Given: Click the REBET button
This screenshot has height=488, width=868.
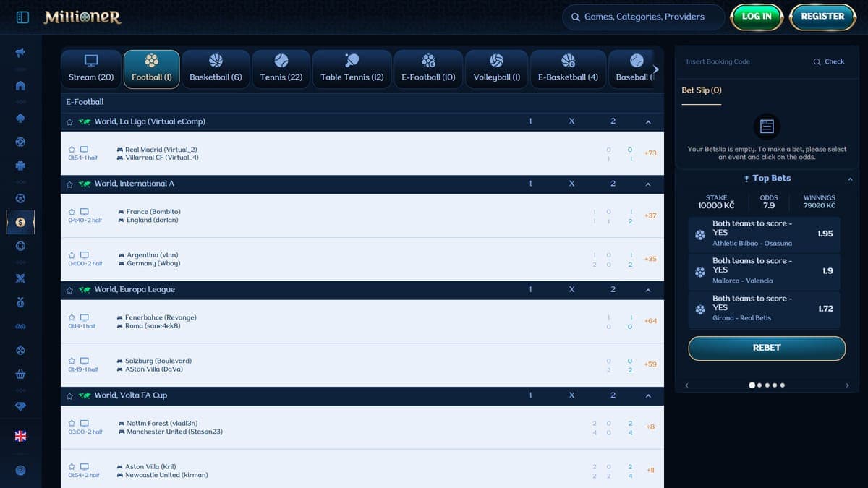Looking at the screenshot, I should (x=767, y=348).
